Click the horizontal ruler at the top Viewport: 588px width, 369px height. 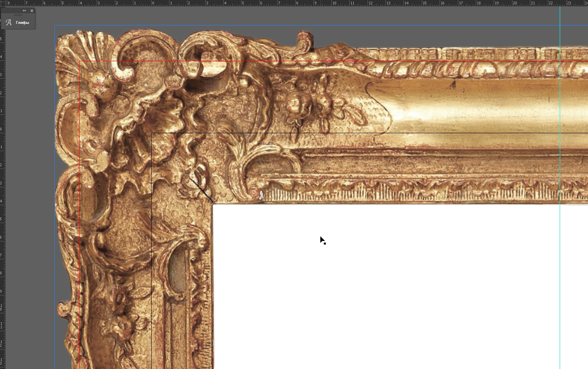coord(296,3)
